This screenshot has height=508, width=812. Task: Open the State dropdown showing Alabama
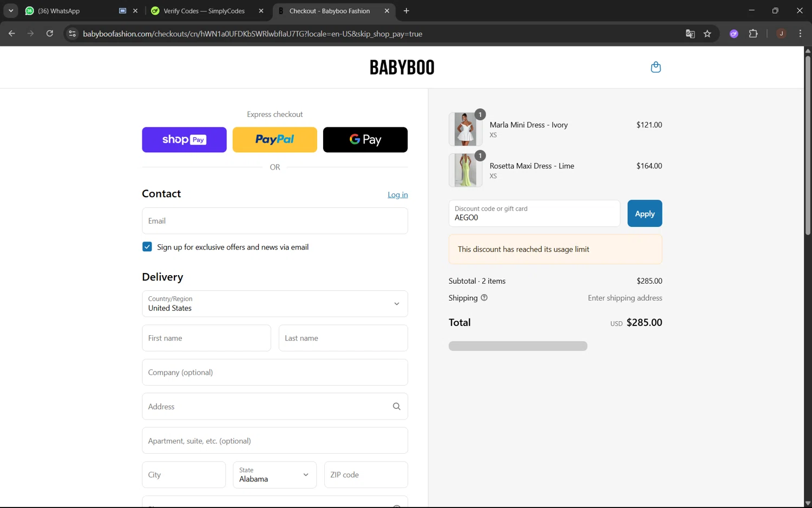click(274, 475)
